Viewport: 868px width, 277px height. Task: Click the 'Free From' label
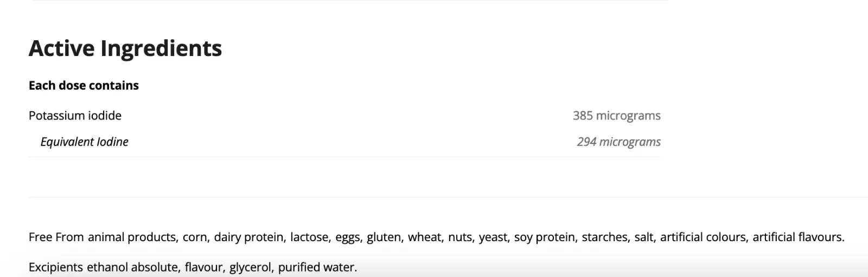click(56, 237)
